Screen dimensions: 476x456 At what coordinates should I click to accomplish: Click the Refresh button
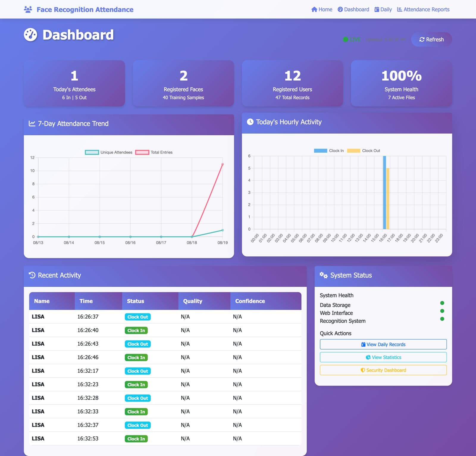pyautogui.click(x=431, y=39)
